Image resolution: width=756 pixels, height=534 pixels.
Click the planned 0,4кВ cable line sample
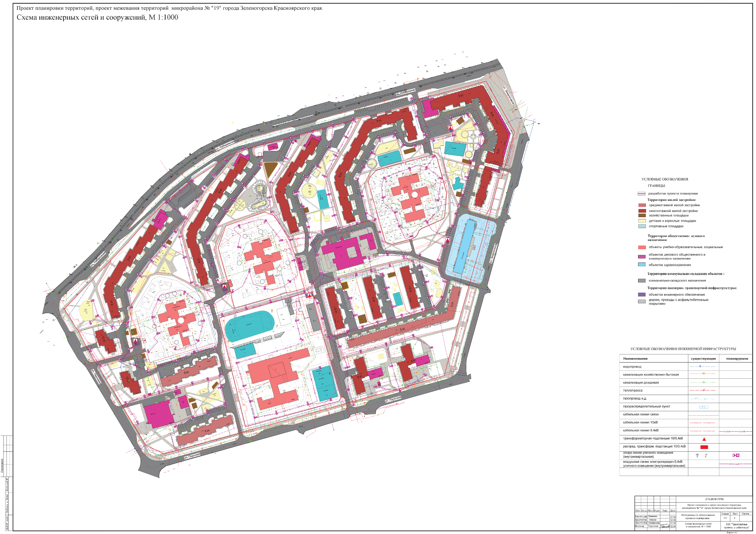(736, 431)
